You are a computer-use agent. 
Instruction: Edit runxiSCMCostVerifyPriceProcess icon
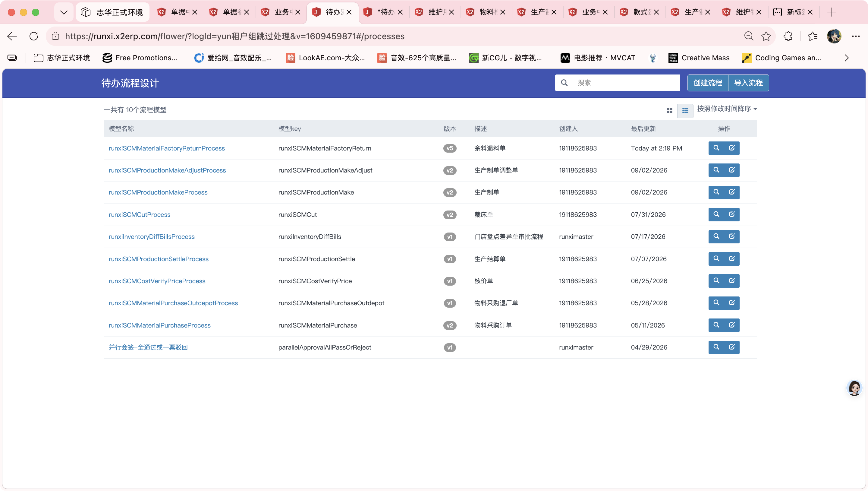732,281
